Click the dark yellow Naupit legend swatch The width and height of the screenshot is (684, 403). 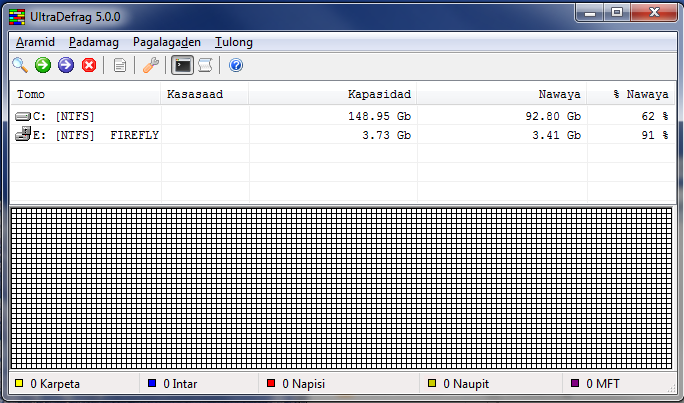[x=432, y=383]
